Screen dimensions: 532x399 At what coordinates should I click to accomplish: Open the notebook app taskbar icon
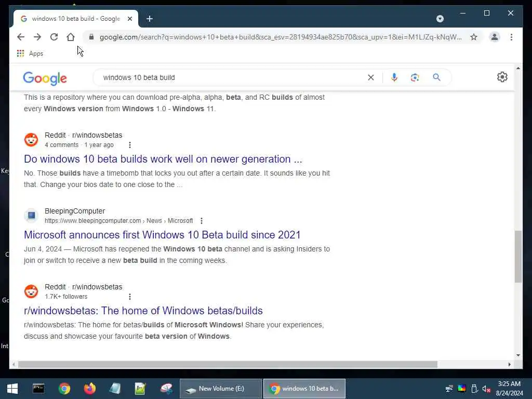[115, 389]
